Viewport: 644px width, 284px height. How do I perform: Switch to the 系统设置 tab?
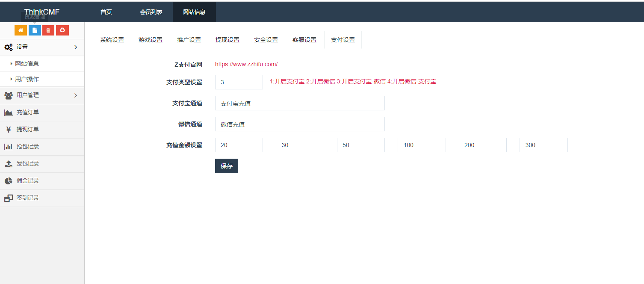coord(112,40)
